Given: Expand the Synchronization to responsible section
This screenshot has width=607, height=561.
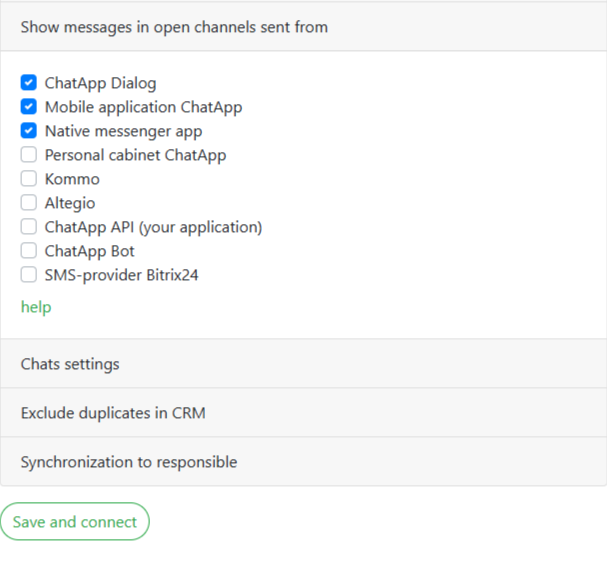Looking at the screenshot, I should point(129,462).
